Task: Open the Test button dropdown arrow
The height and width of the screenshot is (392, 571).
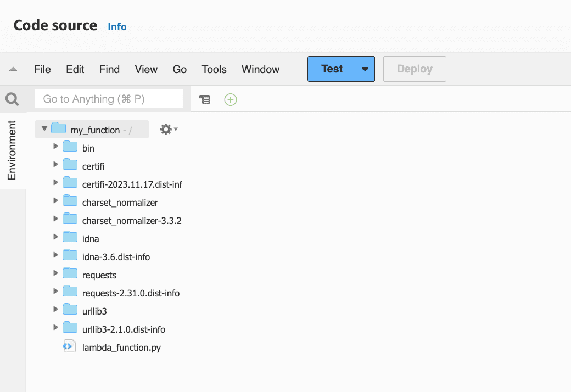Action: [365, 69]
